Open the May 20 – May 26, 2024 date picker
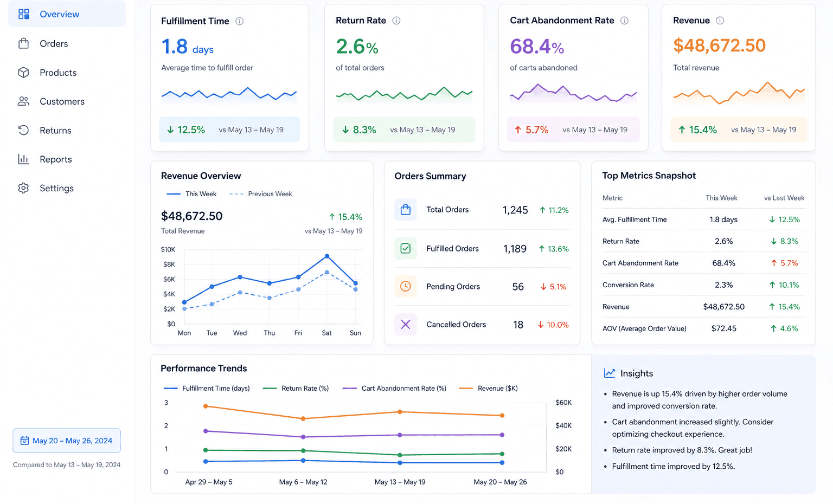 [67, 441]
